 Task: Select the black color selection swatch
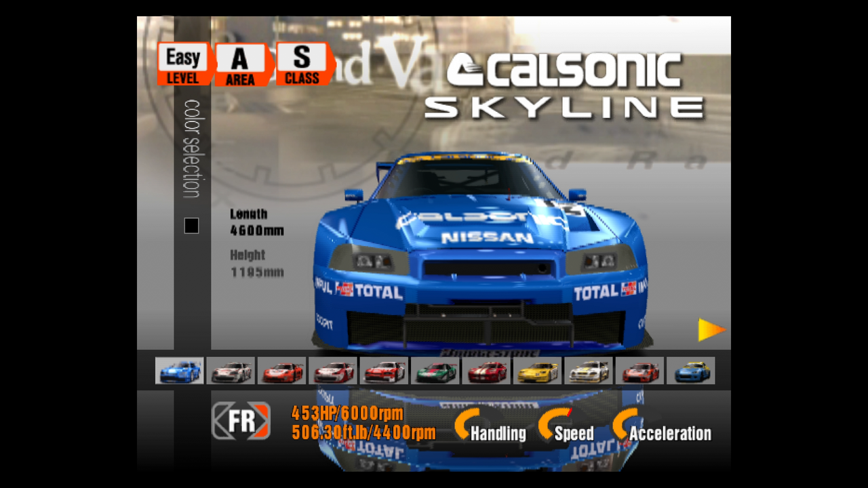(191, 226)
